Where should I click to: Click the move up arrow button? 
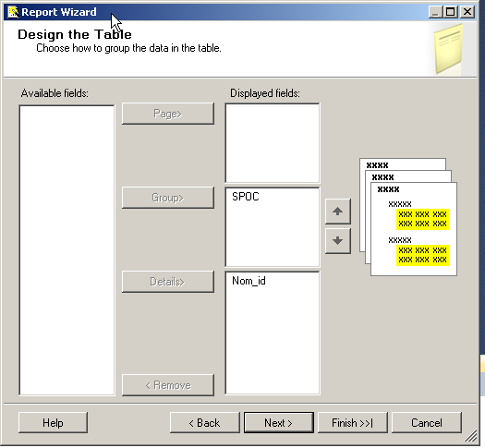pyautogui.click(x=338, y=212)
